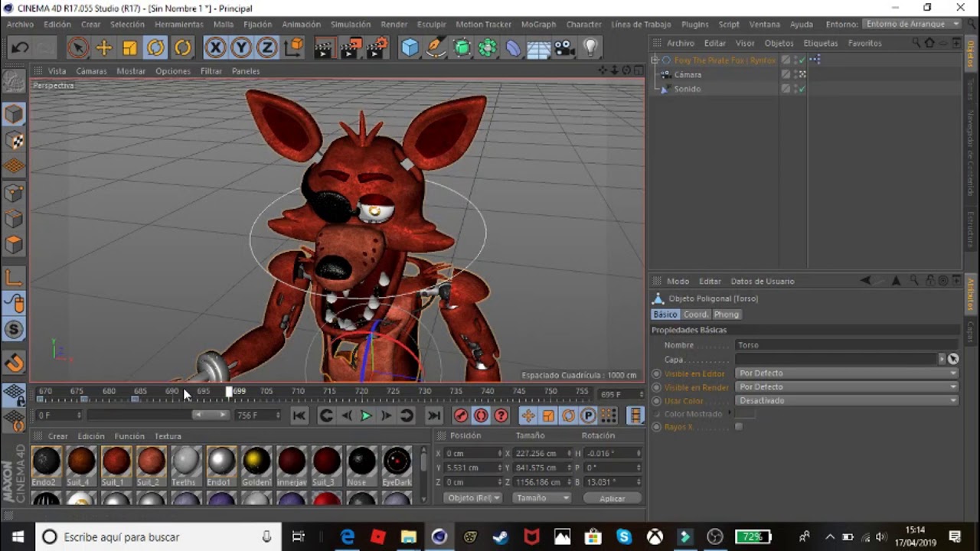Play the animation forward
The height and width of the screenshot is (551, 980).
click(366, 416)
